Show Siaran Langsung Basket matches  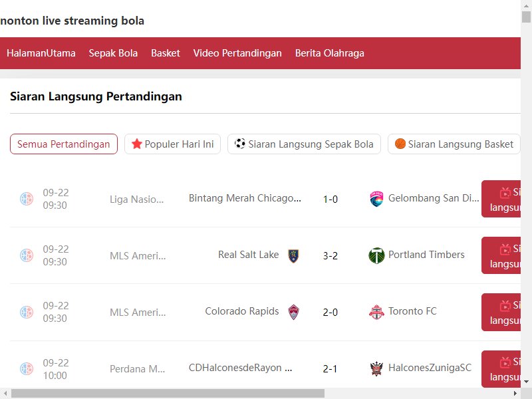[454, 144]
